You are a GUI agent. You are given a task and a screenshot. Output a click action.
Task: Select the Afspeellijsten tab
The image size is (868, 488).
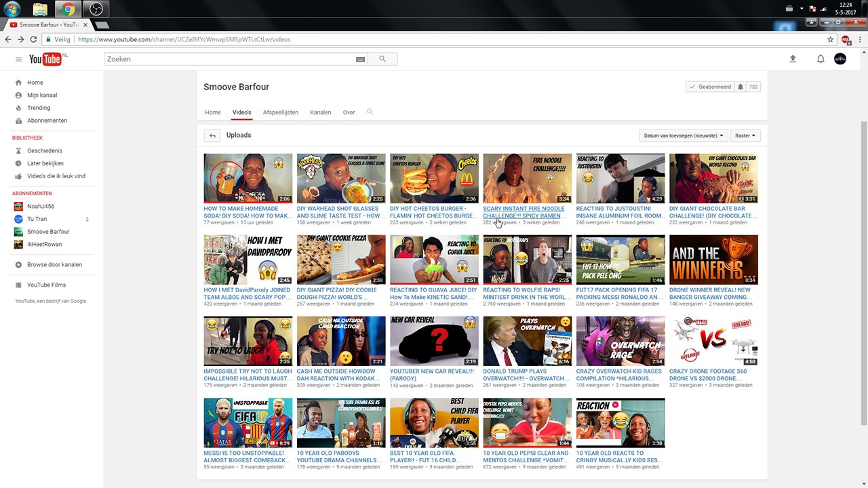click(281, 113)
